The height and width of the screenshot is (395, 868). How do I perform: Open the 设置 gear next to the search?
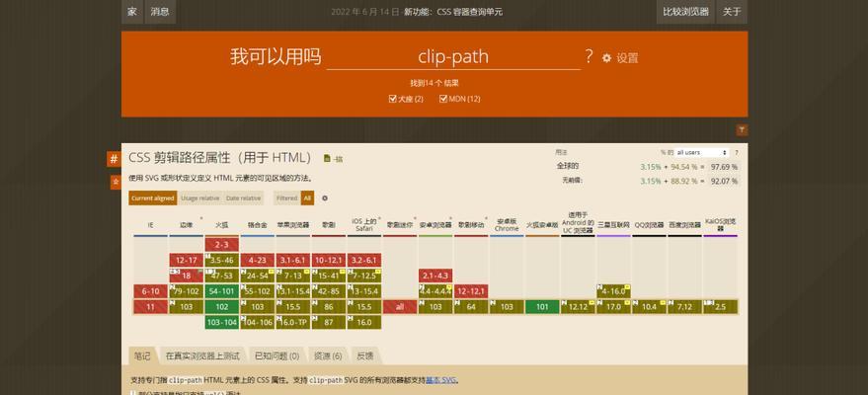(620, 57)
